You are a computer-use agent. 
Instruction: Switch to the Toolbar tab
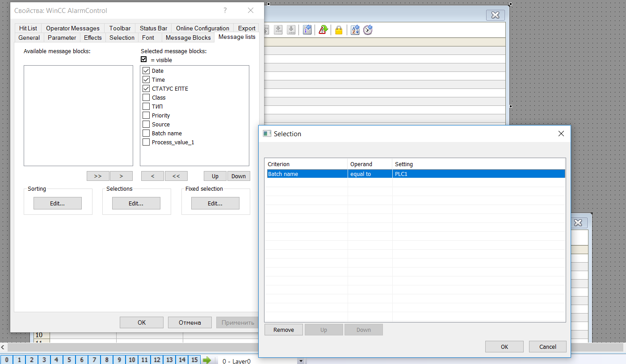click(120, 28)
